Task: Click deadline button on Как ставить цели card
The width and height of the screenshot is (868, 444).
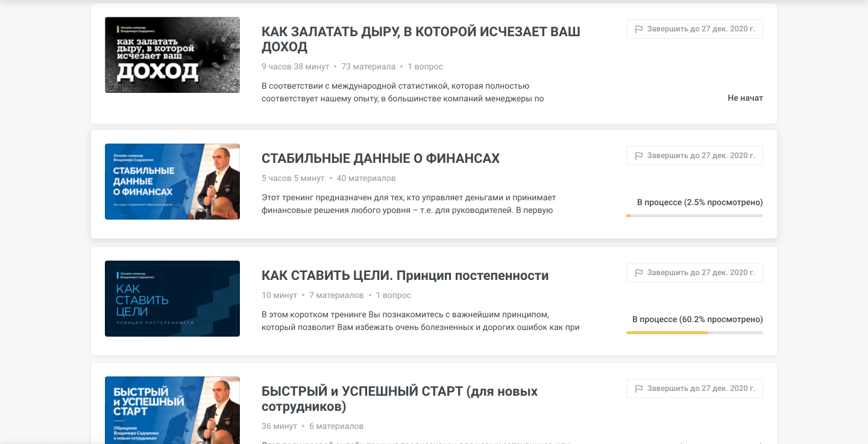Action: coord(694,273)
